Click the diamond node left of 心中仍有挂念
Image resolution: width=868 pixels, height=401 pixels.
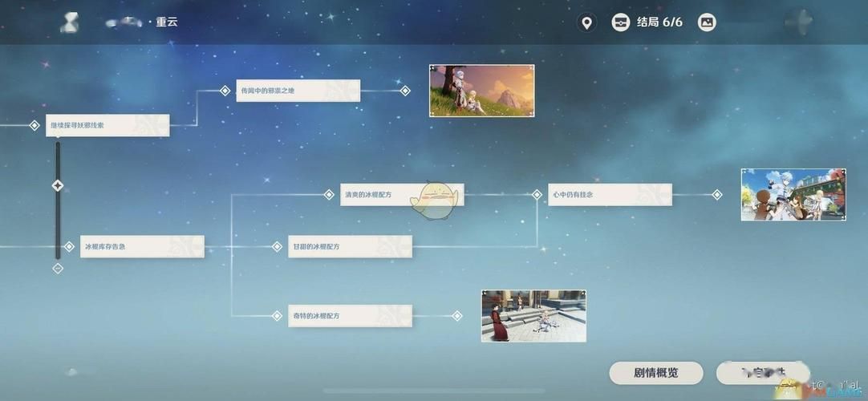(537, 195)
